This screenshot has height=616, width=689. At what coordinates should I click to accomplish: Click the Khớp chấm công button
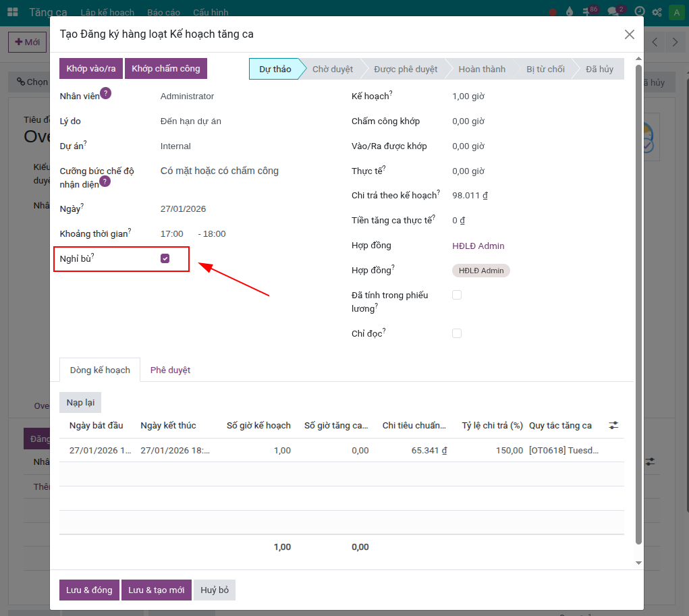click(165, 68)
